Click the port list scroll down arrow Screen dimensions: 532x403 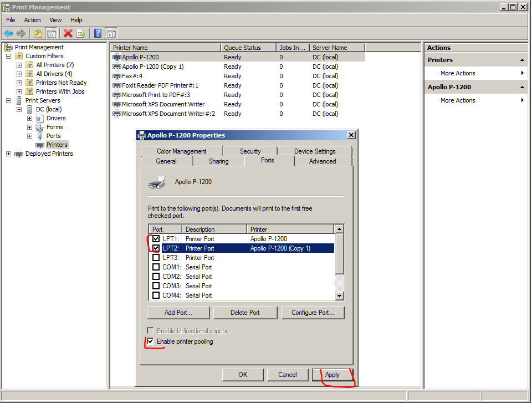(x=339, y=295)
